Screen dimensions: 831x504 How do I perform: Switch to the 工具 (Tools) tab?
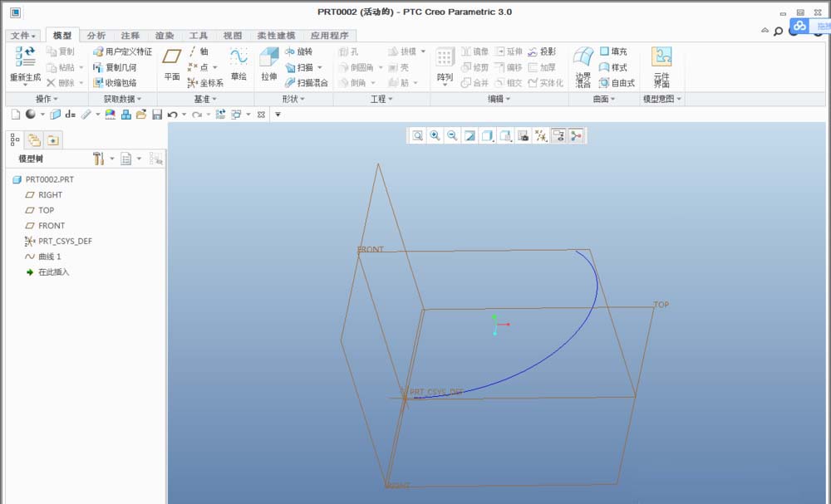pyautogui.click(x=199, y=36)
